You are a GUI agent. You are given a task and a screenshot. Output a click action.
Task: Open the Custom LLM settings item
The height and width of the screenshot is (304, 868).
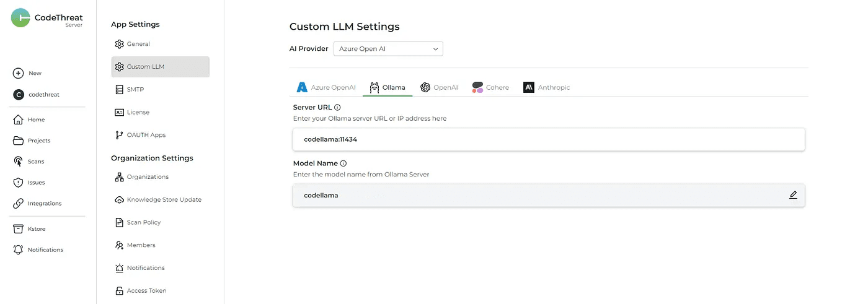point(160,67)
